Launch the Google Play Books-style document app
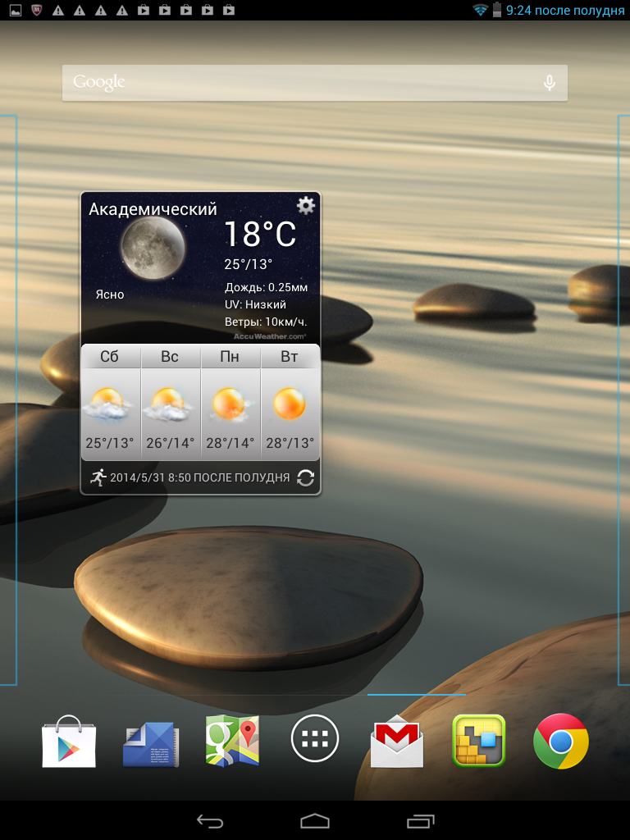This screenshot has width=630, height=840. (151, 744)
